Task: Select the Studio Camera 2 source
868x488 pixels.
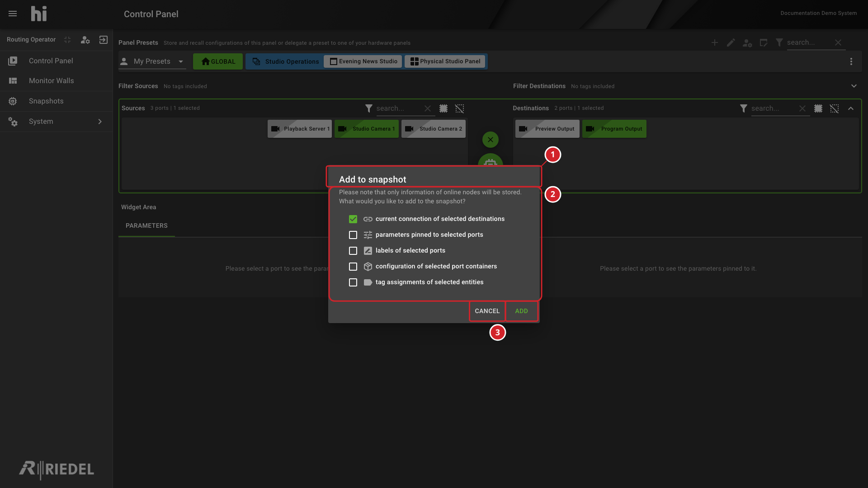Action: (x=434, y=129)
